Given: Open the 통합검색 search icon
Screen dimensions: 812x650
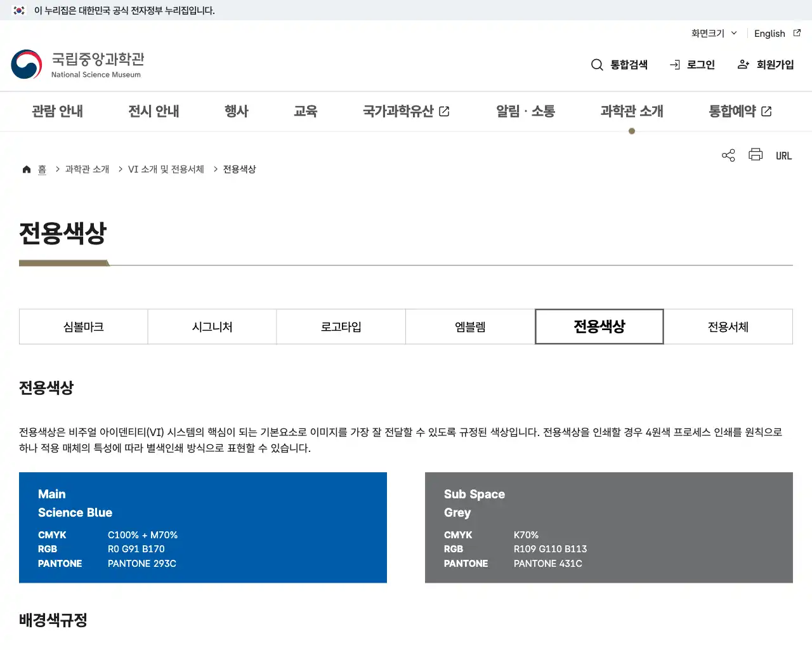Looking at the screenshot, I should (597, 64).
